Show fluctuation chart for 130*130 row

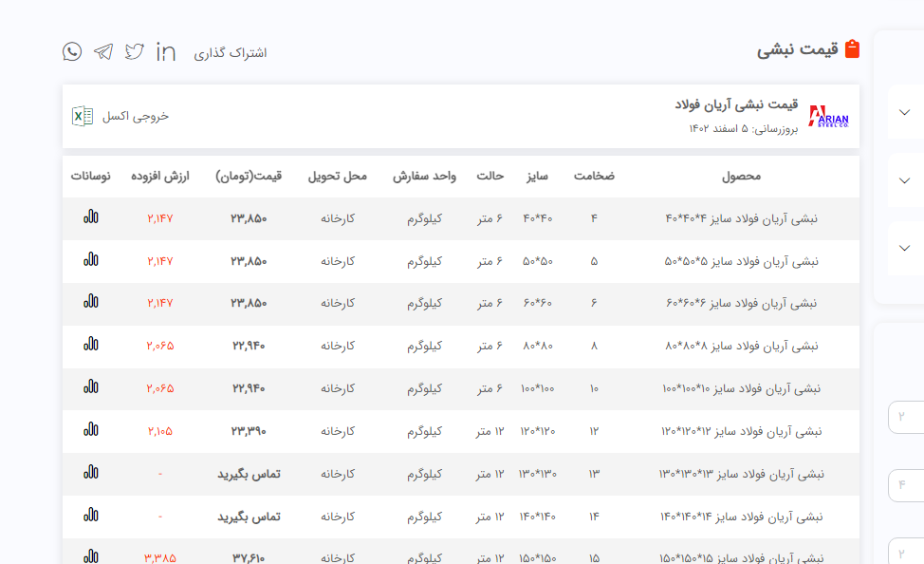pyautogui.click(x=91, y=472)
